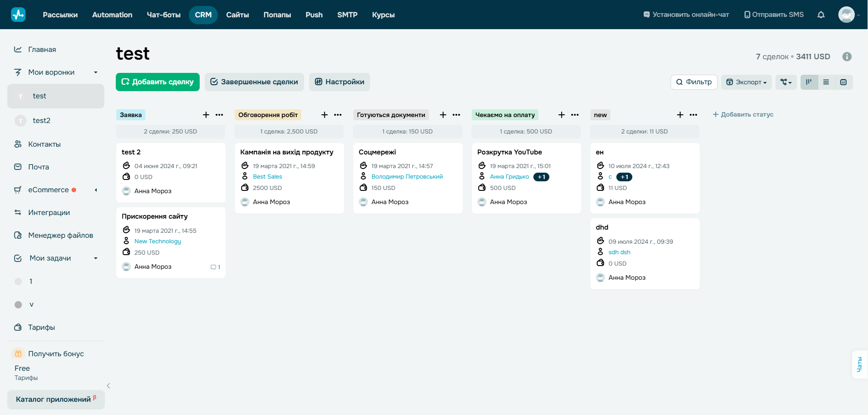Add a new deal to the Заявка column
Viewport: 868px width, 415px height.
(206, 115)
